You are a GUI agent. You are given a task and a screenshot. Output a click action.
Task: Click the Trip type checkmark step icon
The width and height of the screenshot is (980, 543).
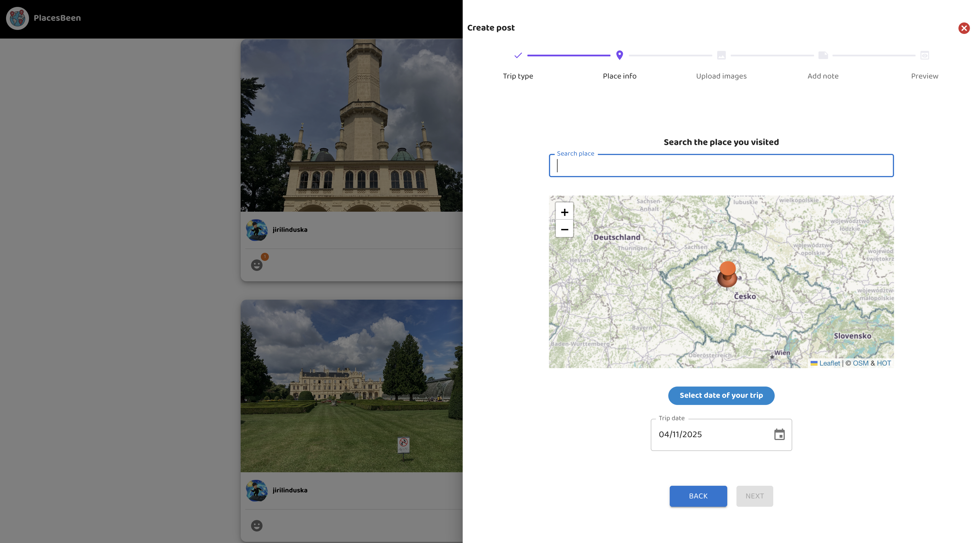(518, 56)
